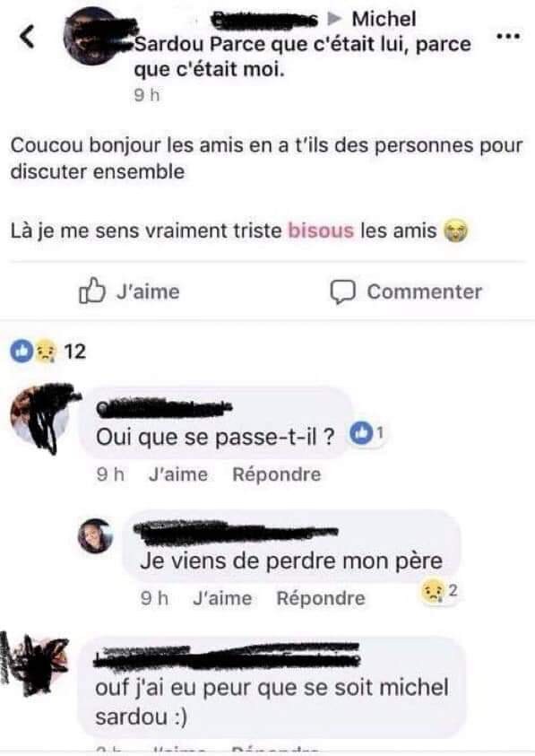Open the 'michel sardou' commenter's avatar

click(x=36, y=664)
